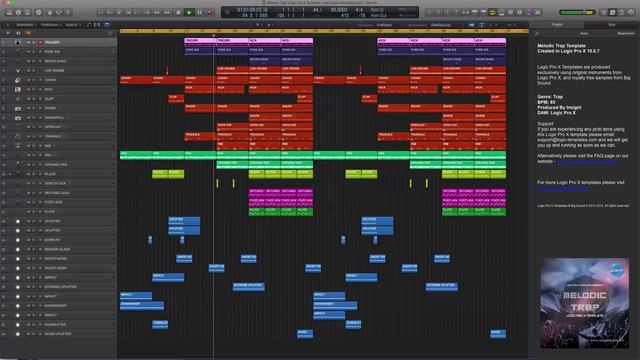Click the Stop button in transport

coord(178,13)
